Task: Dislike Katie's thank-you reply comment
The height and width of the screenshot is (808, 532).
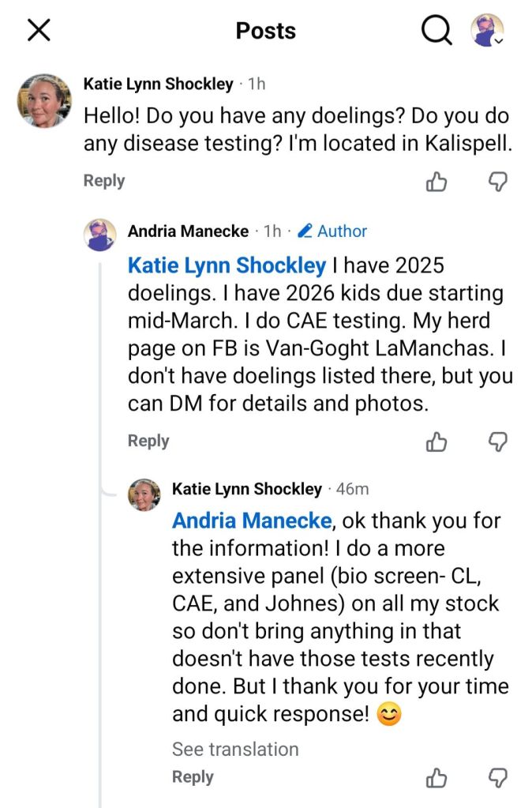Action: pos(497,777)
